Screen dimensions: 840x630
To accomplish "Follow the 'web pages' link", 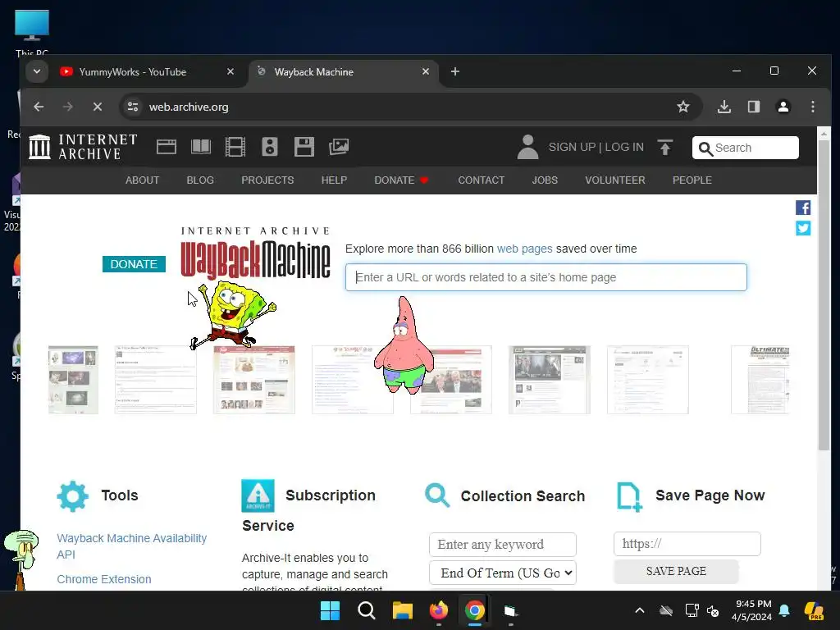I will pos(524,249).
